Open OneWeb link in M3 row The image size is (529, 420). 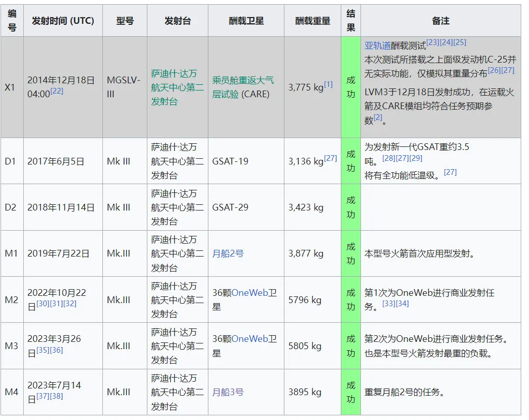tap(250, 339)
